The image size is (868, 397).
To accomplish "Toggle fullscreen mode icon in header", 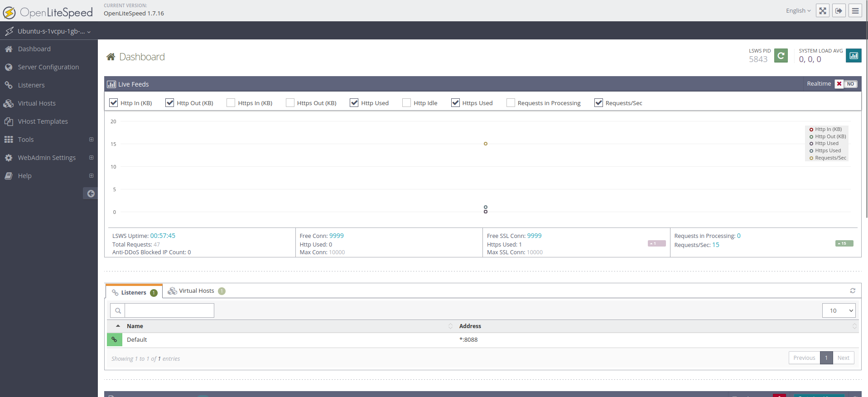I will point(823,11).
